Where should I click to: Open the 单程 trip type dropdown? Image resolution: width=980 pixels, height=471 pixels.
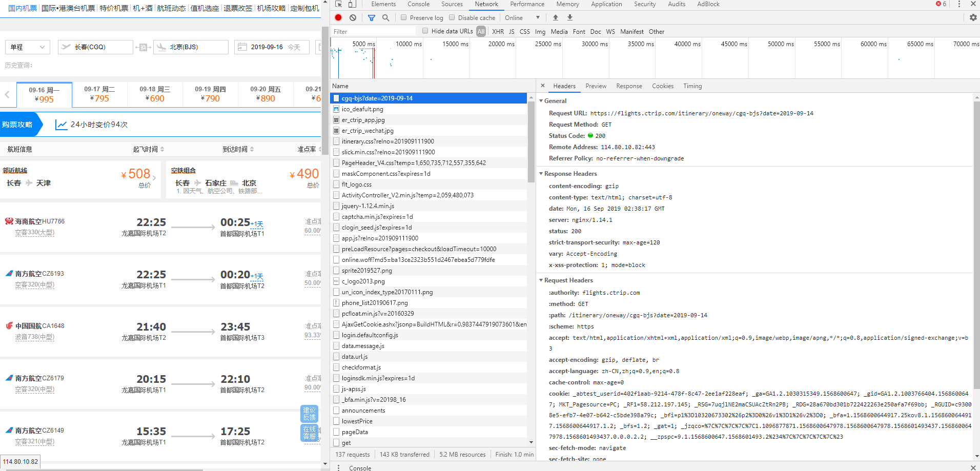click(x=28, y=47)
